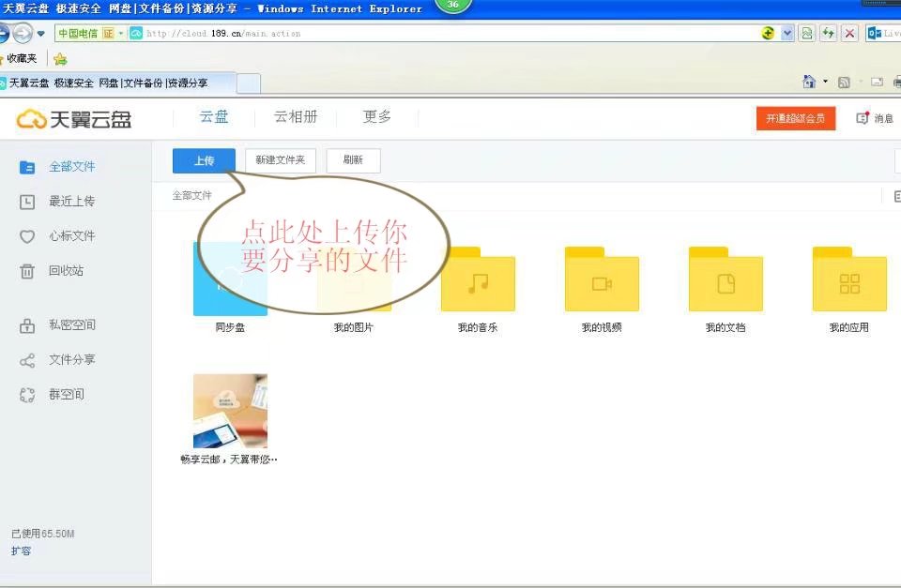
Task: Open the 我的文档 folder
Action: [x=725, y=279]
